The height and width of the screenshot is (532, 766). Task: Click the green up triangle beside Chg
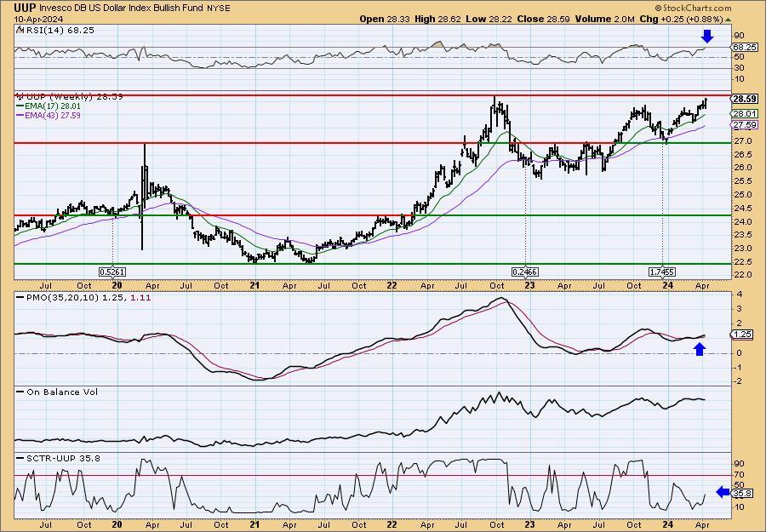pyautogui.click(x=729, y=20)
